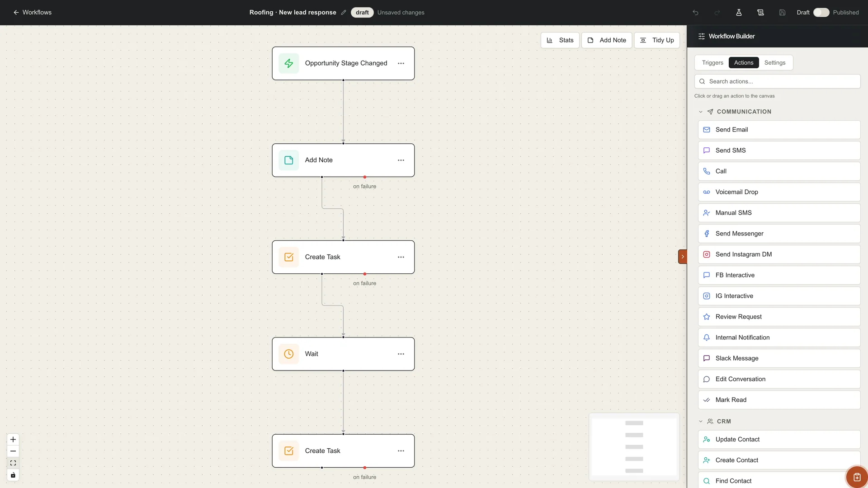Open Wait node options menu
868x488 pixels.
401,354
